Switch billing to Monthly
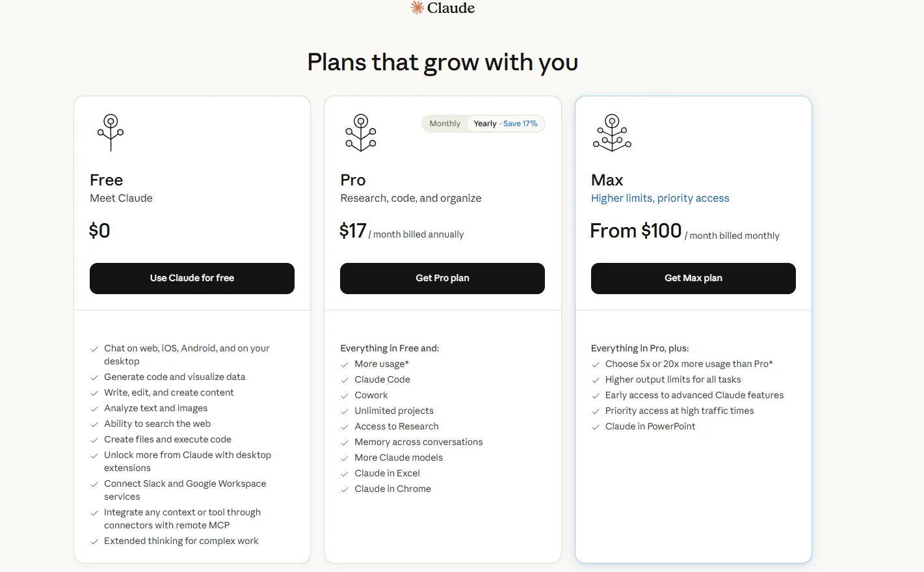 point(445,124)
